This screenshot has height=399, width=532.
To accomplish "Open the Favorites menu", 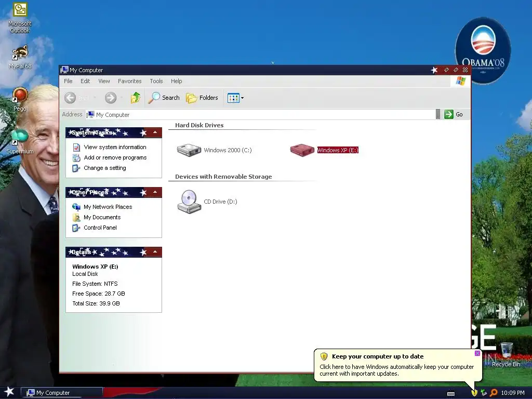I will 129,81.
